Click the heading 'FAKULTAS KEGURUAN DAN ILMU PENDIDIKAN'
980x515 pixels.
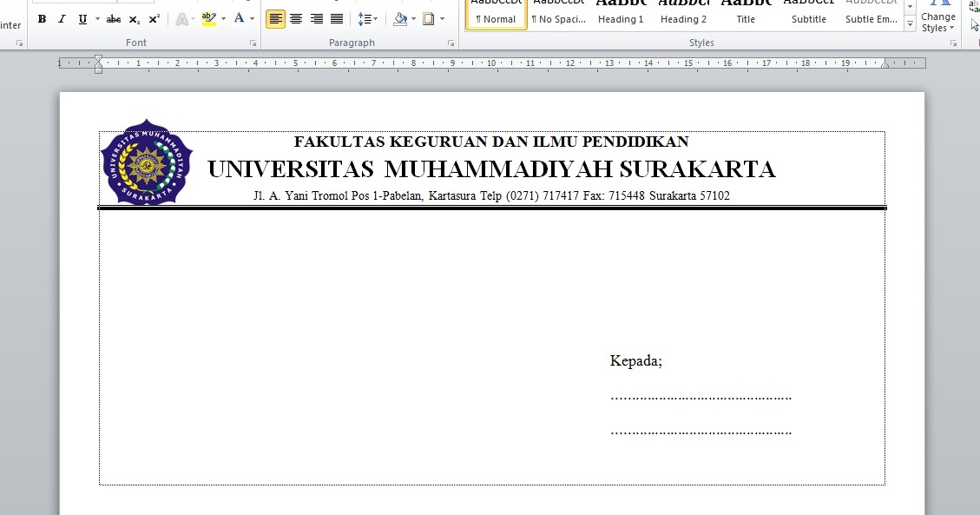click(x=491, y=142)
